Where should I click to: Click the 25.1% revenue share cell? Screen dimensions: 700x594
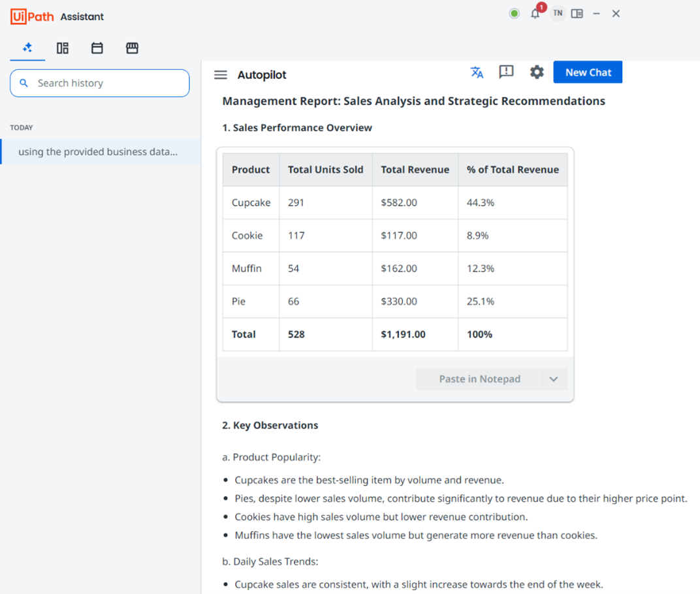point(513,302)
